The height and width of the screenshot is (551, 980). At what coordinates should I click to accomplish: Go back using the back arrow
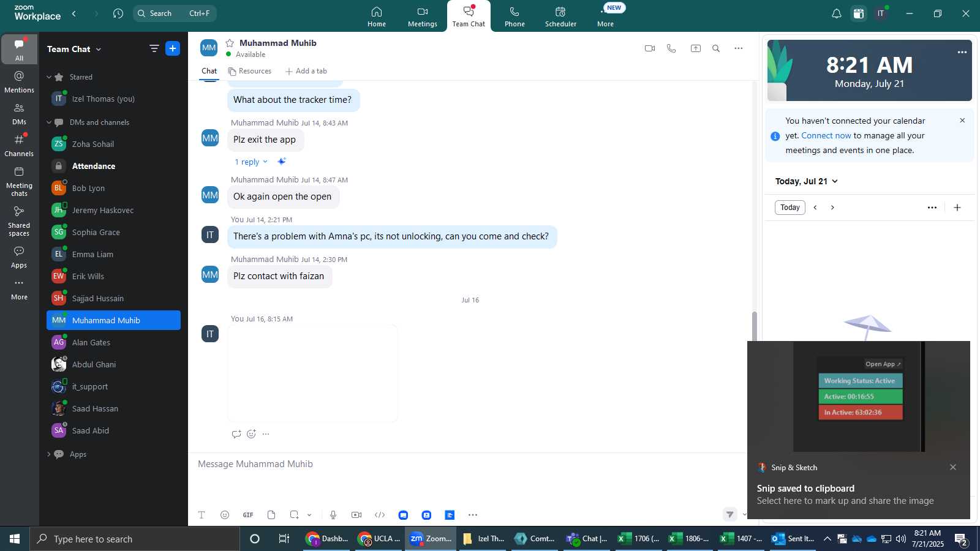[x=74, y=13]
